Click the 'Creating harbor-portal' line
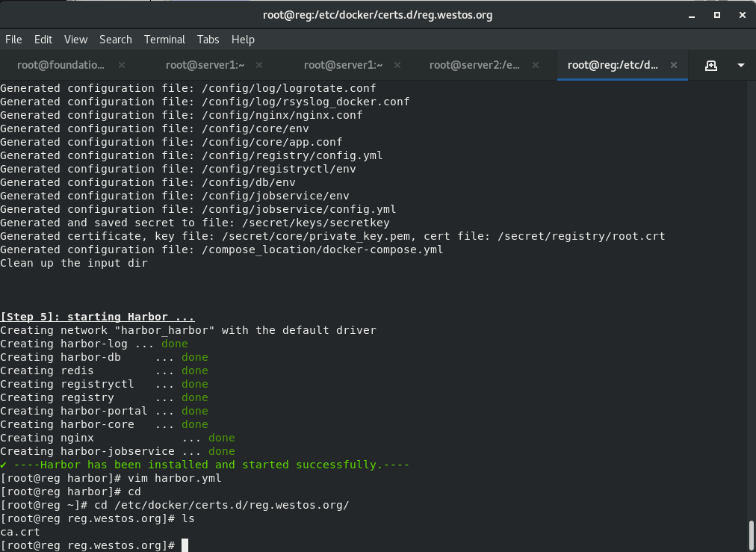 104,411
